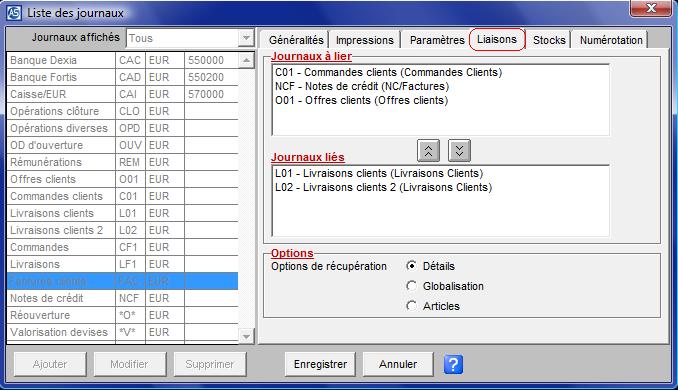Select Offres clients row in left list

(x=122, y=179)
